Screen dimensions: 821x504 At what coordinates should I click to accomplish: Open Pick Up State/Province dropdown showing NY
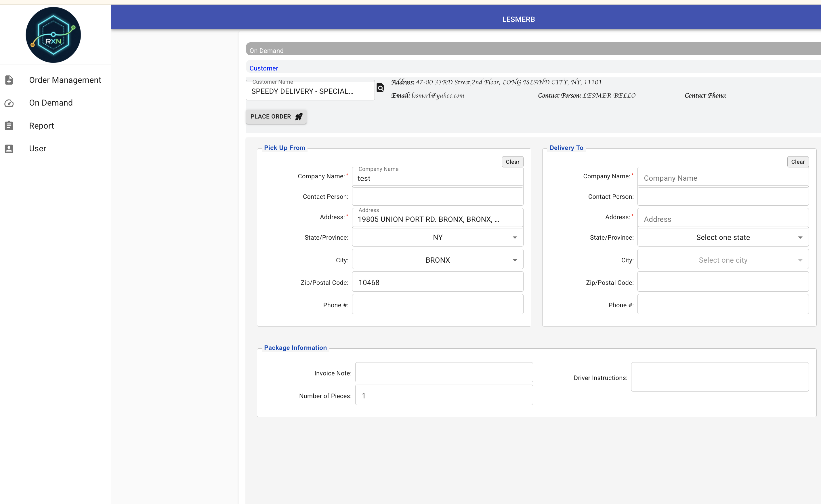[437, 237]
